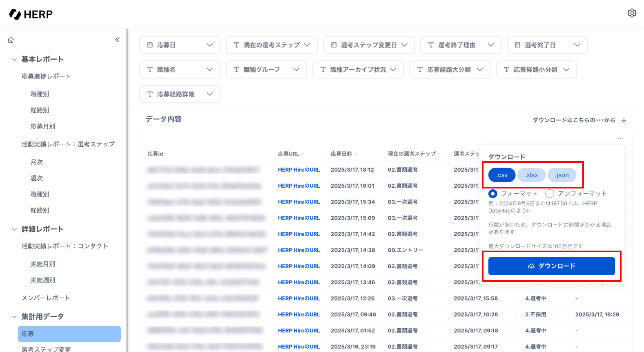Open 職種別 under 選考ステップ report
644x352 pixels.
(x=40, y=194)
